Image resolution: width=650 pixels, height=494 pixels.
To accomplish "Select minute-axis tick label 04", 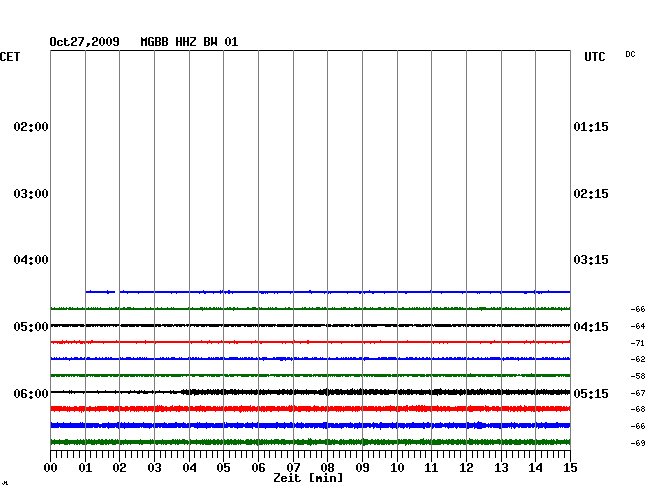I will (x=189, y=468).
